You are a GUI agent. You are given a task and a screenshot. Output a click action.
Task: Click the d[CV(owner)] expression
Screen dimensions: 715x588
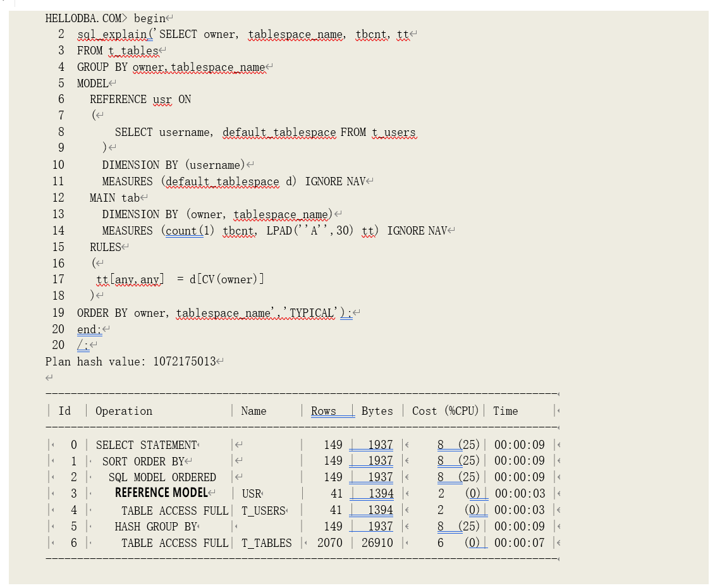point(226,279)
